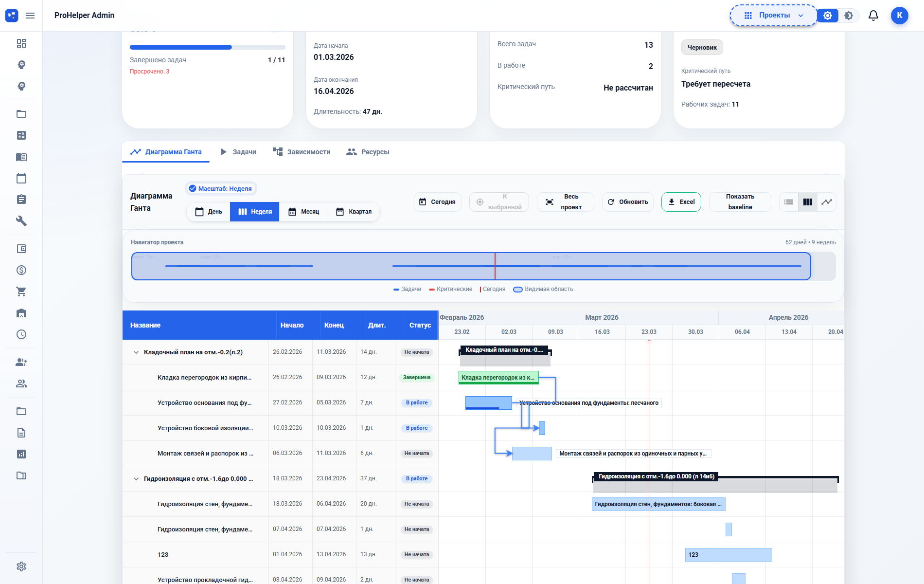The width and height of the screenshot is (924, 584).
Task: Collapse the Кладочный план task group
Action: [136, 352]
